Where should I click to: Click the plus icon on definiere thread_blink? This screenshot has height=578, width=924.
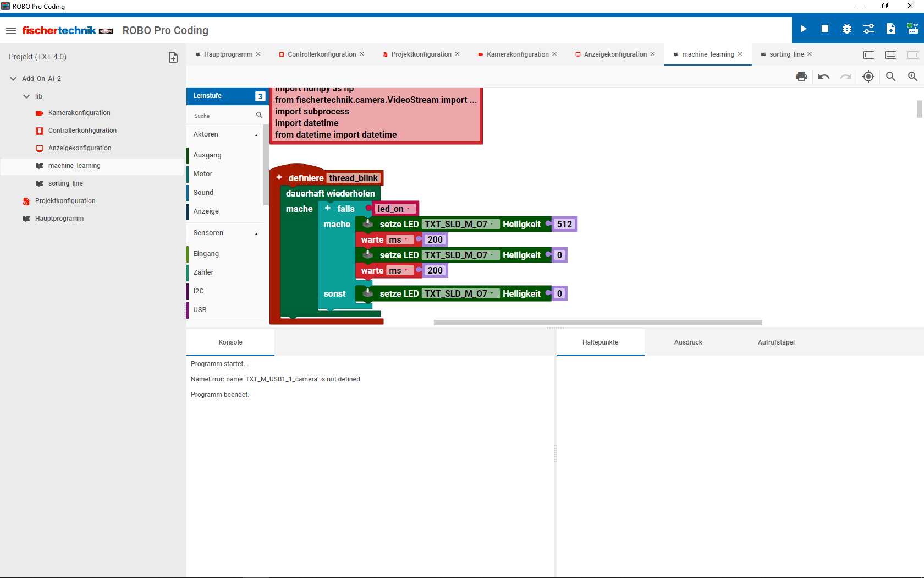pos(279,177)
